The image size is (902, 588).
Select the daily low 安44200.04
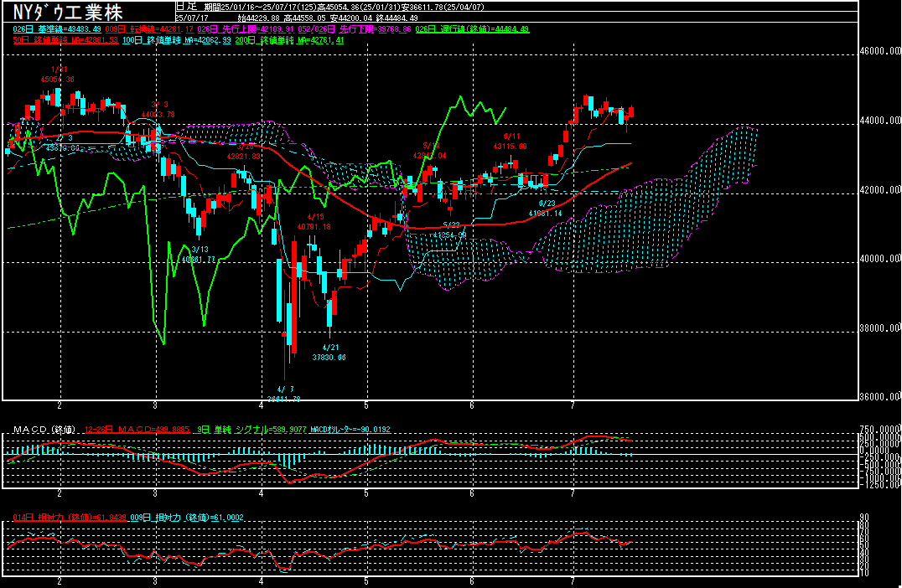(x=351, y=18)
